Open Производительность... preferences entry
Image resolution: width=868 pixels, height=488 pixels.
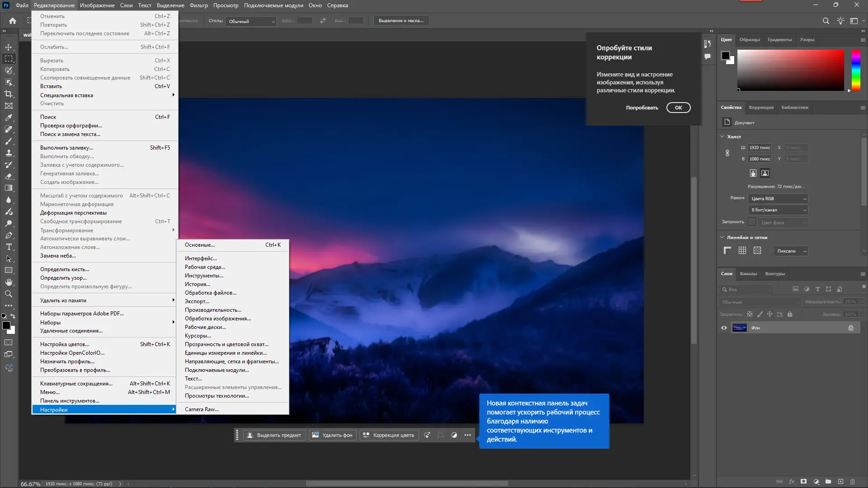coord(213,310)
